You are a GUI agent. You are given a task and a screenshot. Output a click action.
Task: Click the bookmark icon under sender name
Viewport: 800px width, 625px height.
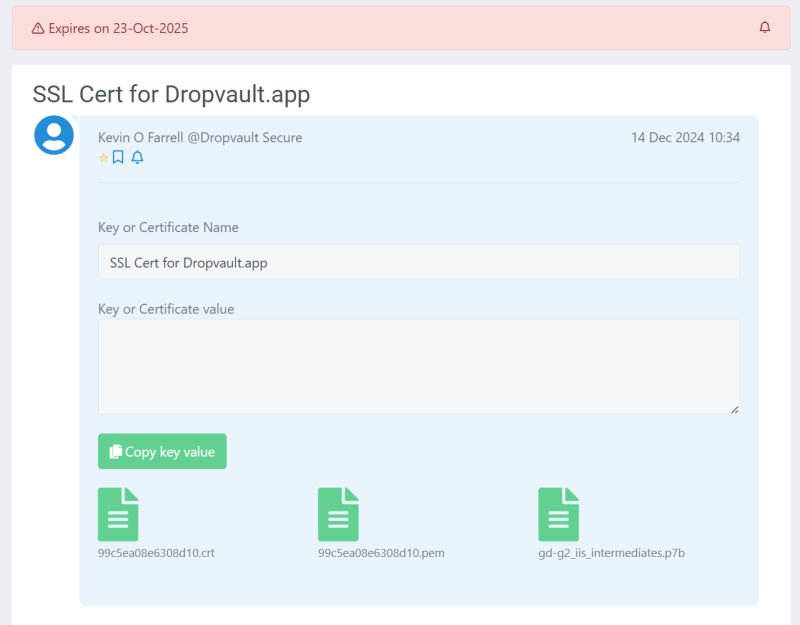118,157
